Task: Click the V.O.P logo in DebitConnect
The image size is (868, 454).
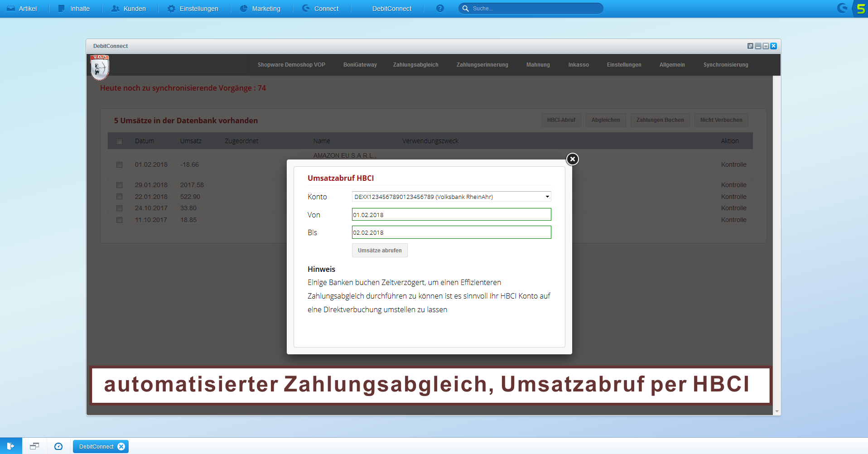Action: pos(100,67)
